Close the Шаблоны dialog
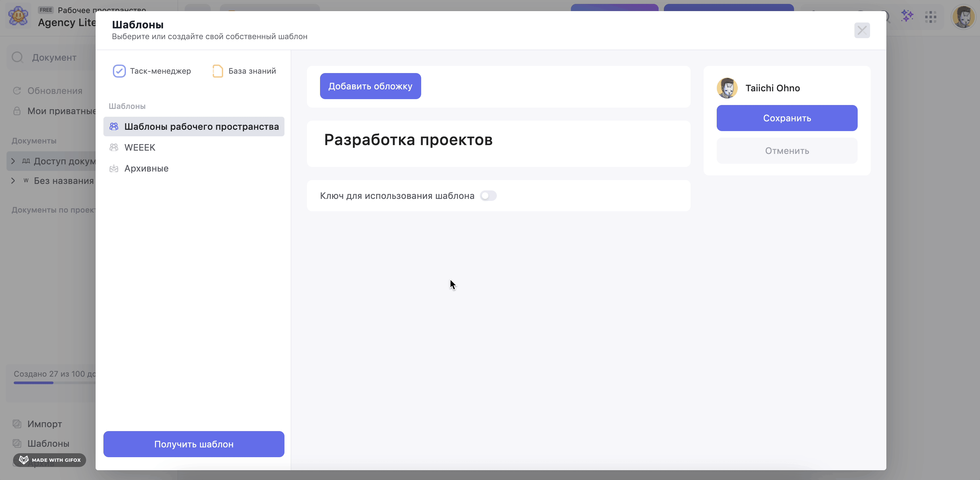This screenshot has height=480, width=980. (862, 30)
